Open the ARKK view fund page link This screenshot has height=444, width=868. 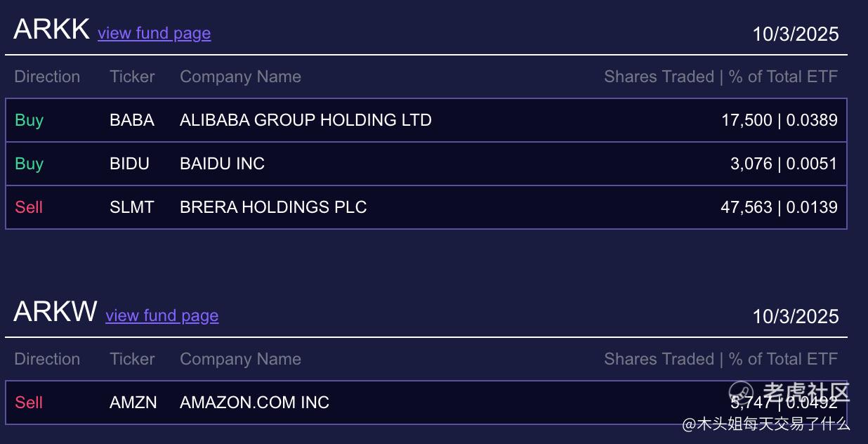154,33
